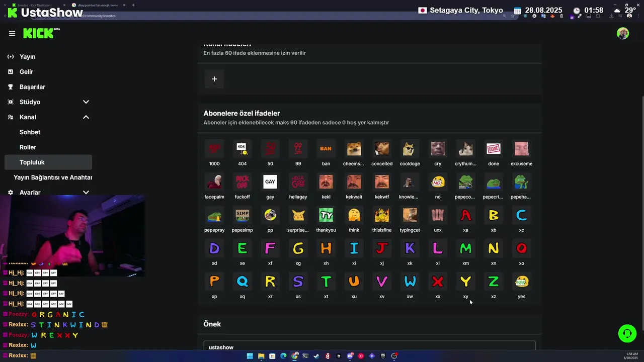Image resolution: width=644 pixels, height=362 pixels.
Task: Open the Topluluk sub-menu
Action: [48, 162]
